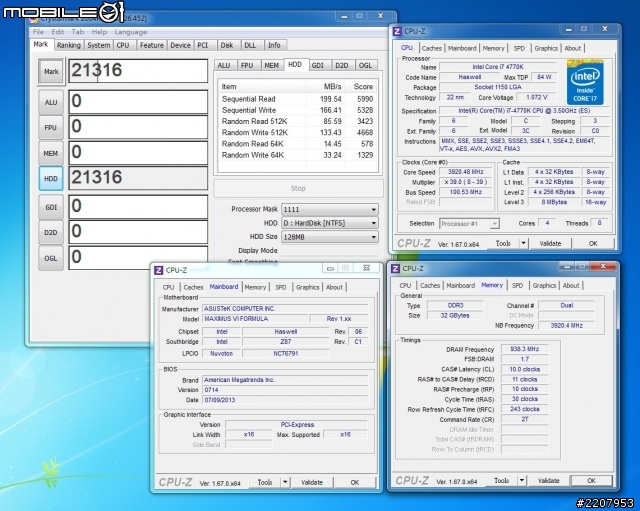Click the Sequential Read result row

point(297,99)
